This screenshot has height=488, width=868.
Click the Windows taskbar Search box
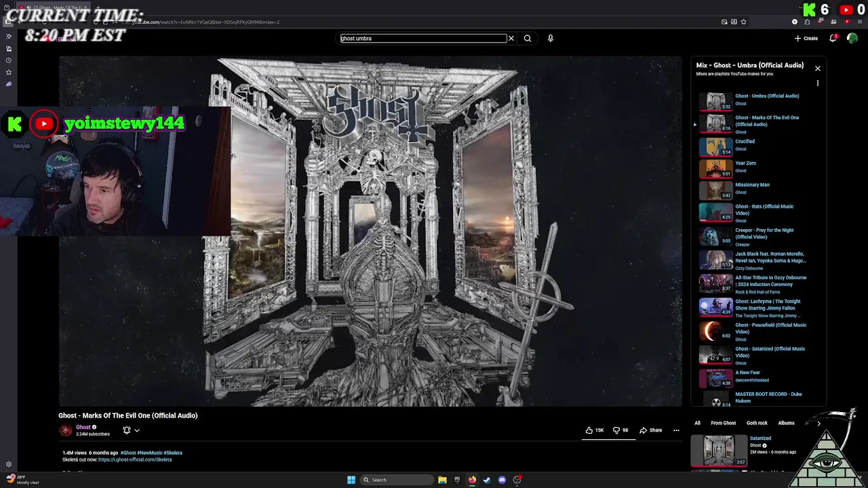pyautogui.click(x=397, y=480)
